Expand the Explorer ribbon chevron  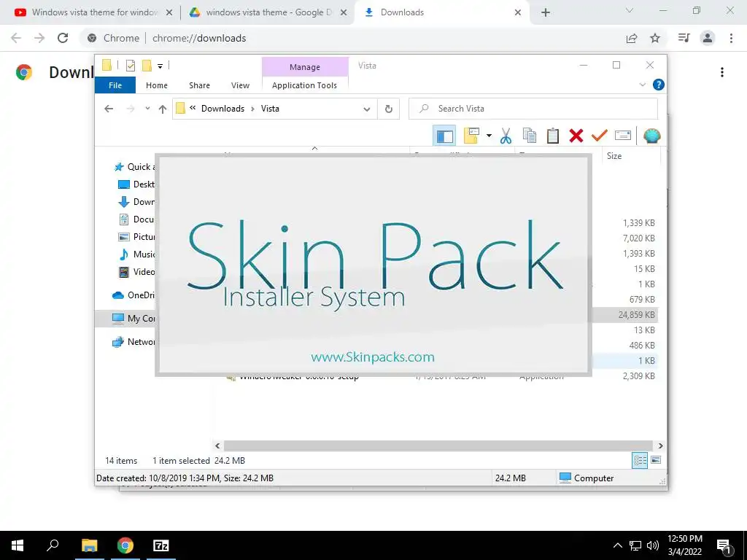point(642,85)
